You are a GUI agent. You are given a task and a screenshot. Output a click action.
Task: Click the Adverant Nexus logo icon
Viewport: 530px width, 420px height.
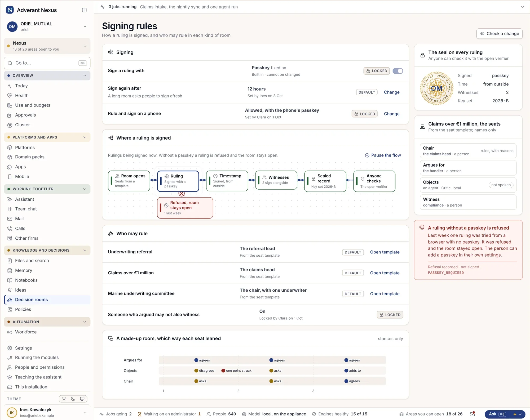[10, 10]
